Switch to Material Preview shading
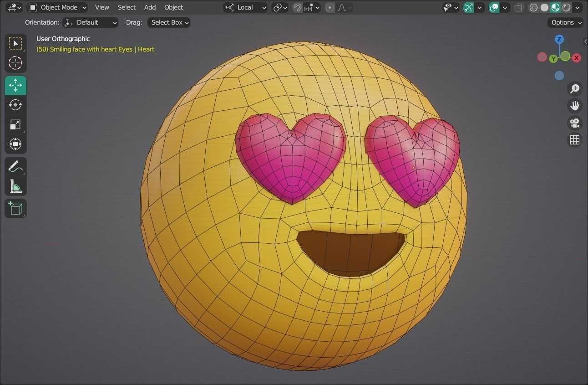This screenshot has width=588, height=385. click(555, 7)
